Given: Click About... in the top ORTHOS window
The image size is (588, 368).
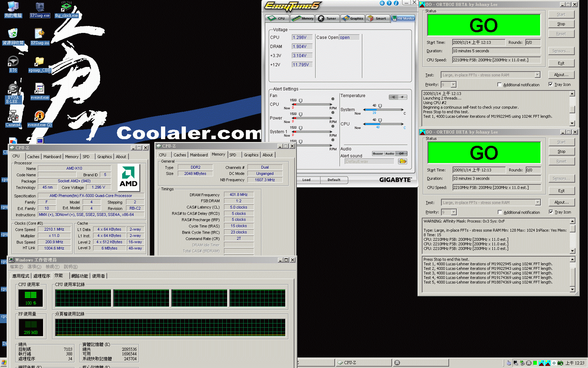Looking at the screenshot, I should point(561,75).
